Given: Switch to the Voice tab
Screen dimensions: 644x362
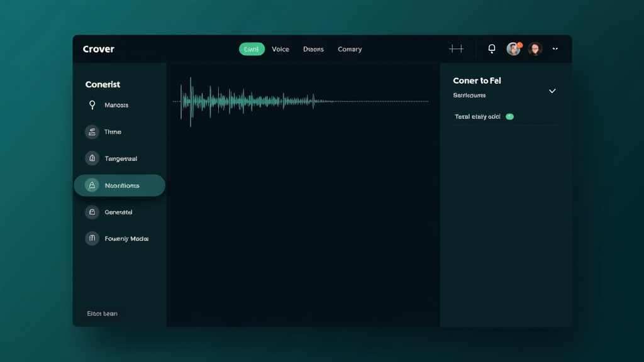Looking at the screenshot, I should point(280,49).
